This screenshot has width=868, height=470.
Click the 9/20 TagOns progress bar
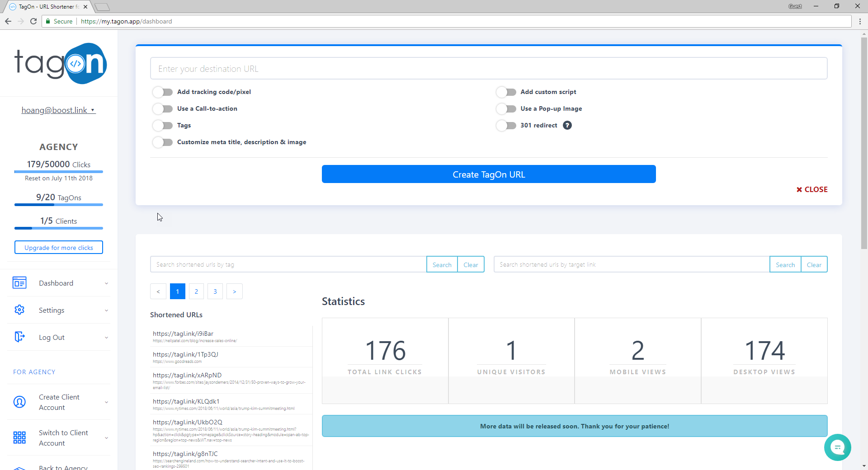[x=59, y=205]
